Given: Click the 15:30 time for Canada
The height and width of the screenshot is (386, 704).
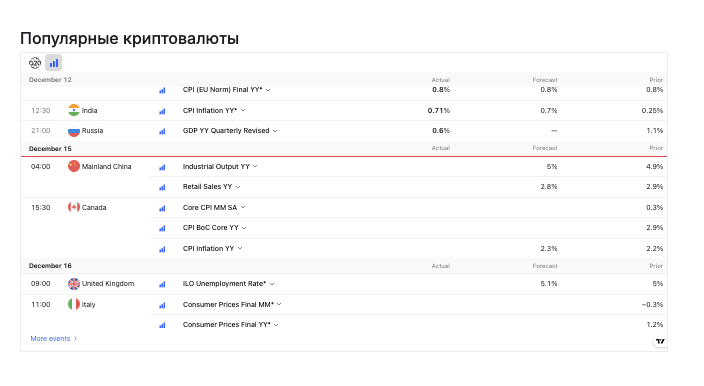Looking at the screenshot, I should tap(40, 207).
